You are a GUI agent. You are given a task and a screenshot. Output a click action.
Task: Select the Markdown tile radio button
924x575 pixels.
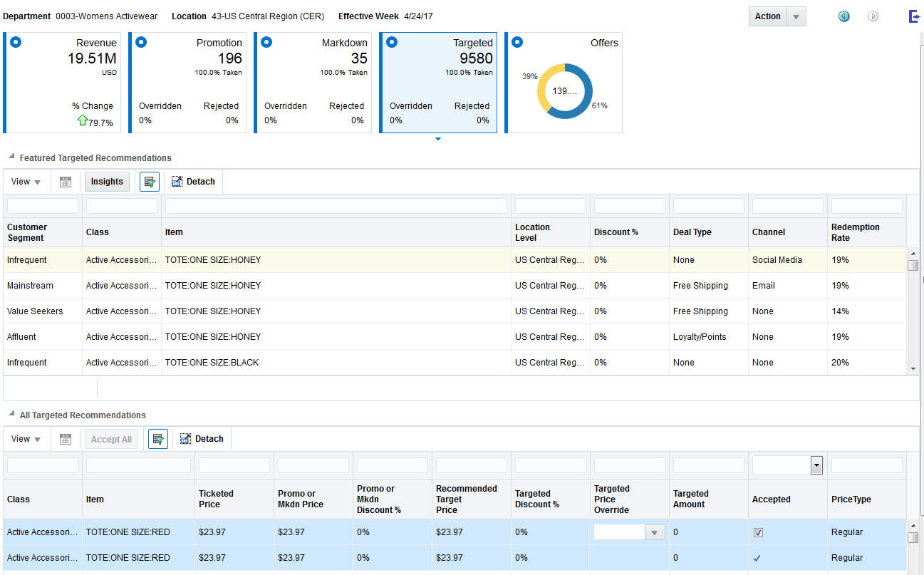[266, 42]
